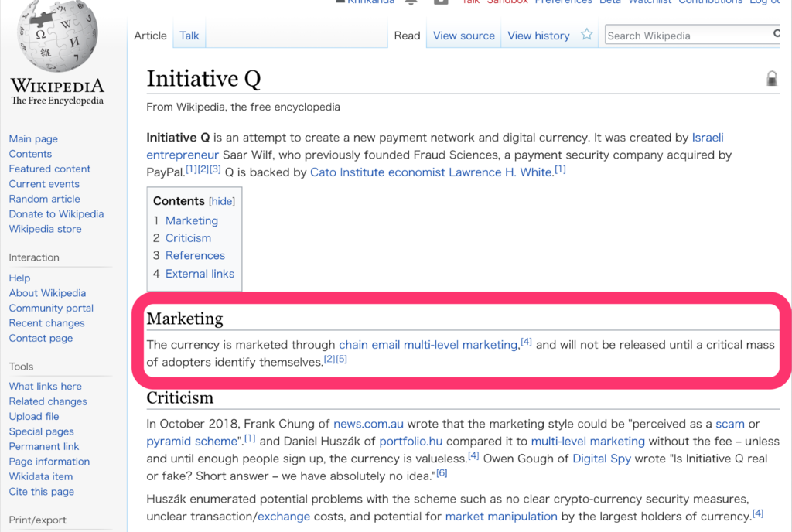
Task: Click reference [5] in Marketing section
Action: point(342,359)
